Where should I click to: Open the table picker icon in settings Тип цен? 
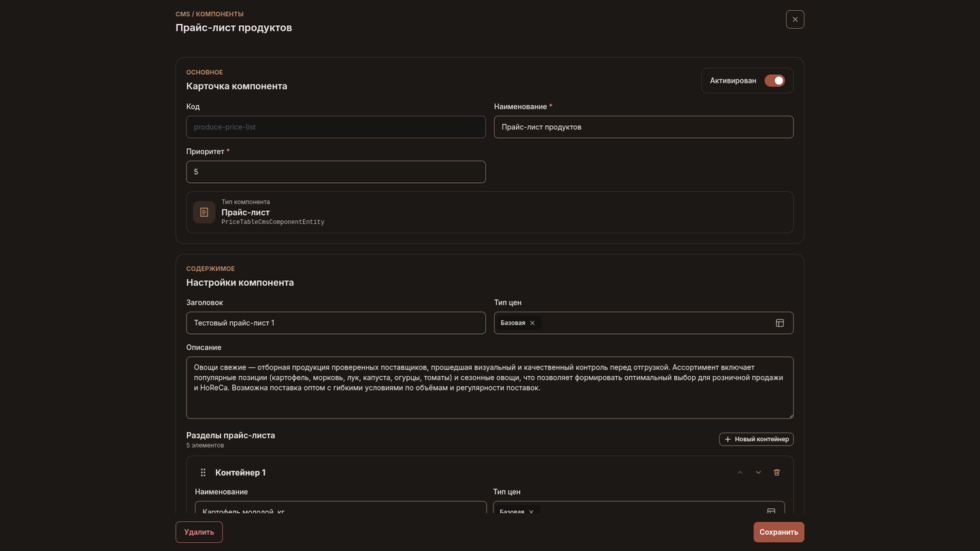[x=780, y=323]
